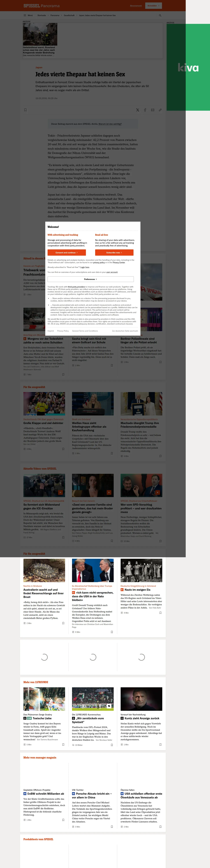210x868 pixels.
Task: Bookmark the Große Klappe und viel dahinter article
Action: click(63, 449)
